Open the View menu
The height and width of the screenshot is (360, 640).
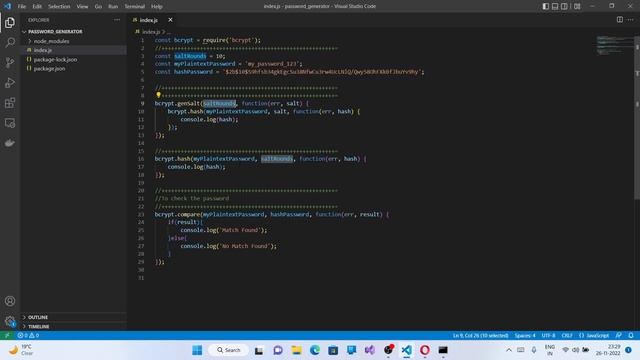point(82,6)
